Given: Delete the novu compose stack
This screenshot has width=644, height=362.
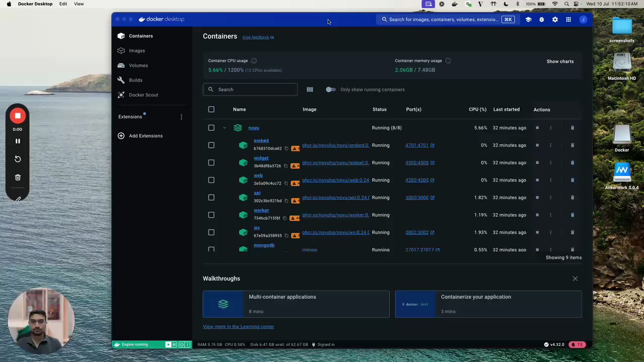Looking at the screenshot, I should tap(572, 128).
